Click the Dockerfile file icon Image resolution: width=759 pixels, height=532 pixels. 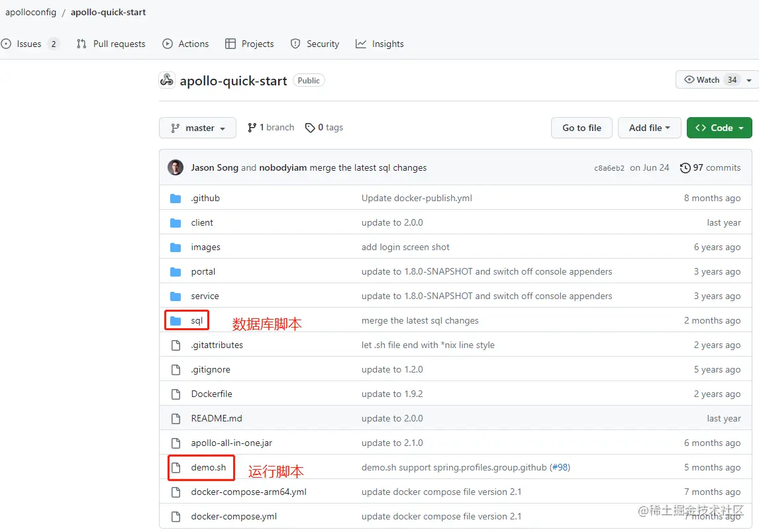tap(176, 394)
